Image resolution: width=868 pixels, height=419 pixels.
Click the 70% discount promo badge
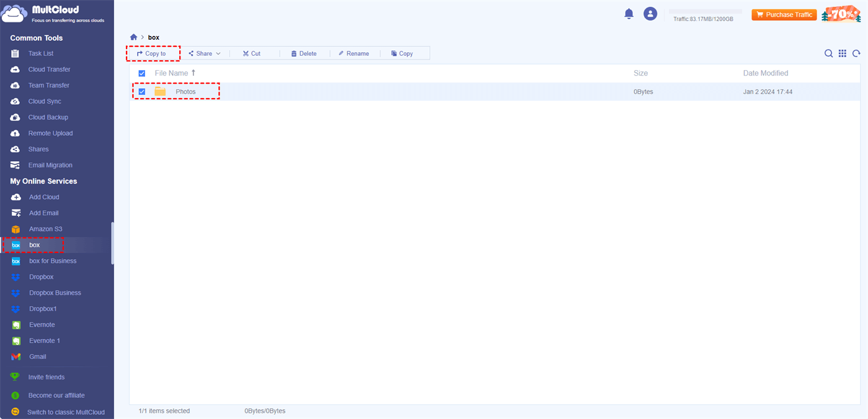point(842,14)
